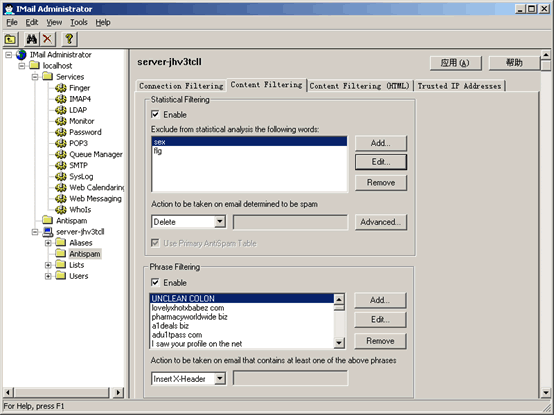
Task: Click text field next to Insert X-Header
Action: [290, 378]
